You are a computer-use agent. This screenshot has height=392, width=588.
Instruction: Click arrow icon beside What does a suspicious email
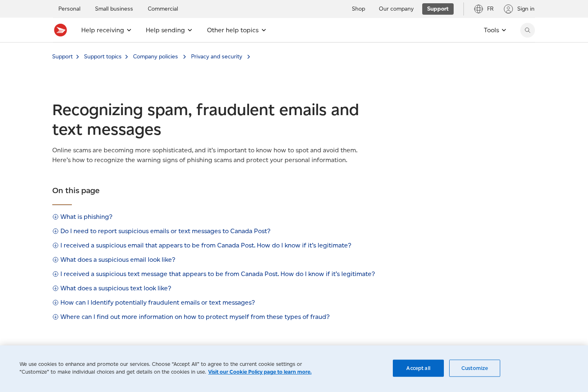click(56, 260)
